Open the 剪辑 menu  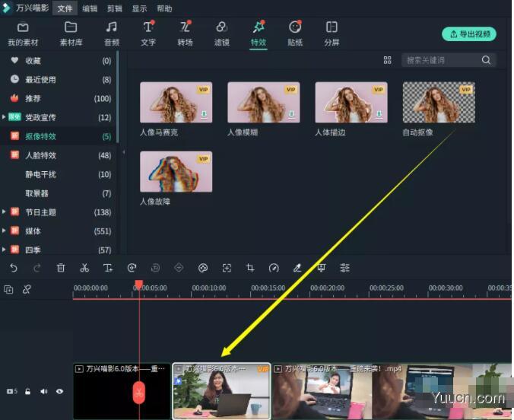click(x=114, y=8)
